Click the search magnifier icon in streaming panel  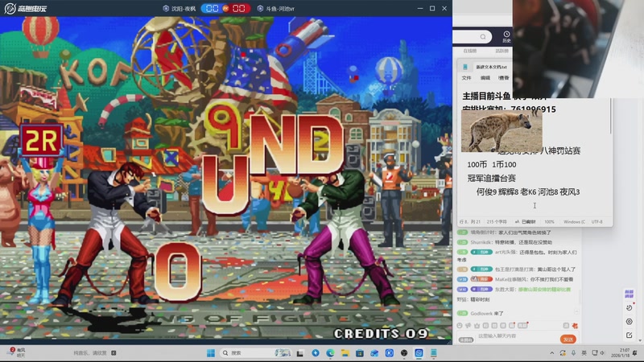click(x=483, y=37)
